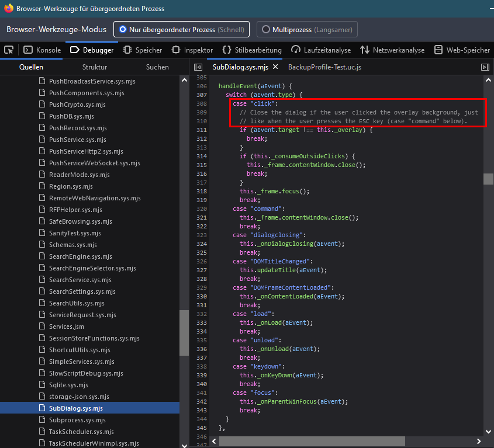The width and height of the screenshot is (494, 448).
Task: Click the editor's vertical scrollbar thumb
Action: point(488,179)
